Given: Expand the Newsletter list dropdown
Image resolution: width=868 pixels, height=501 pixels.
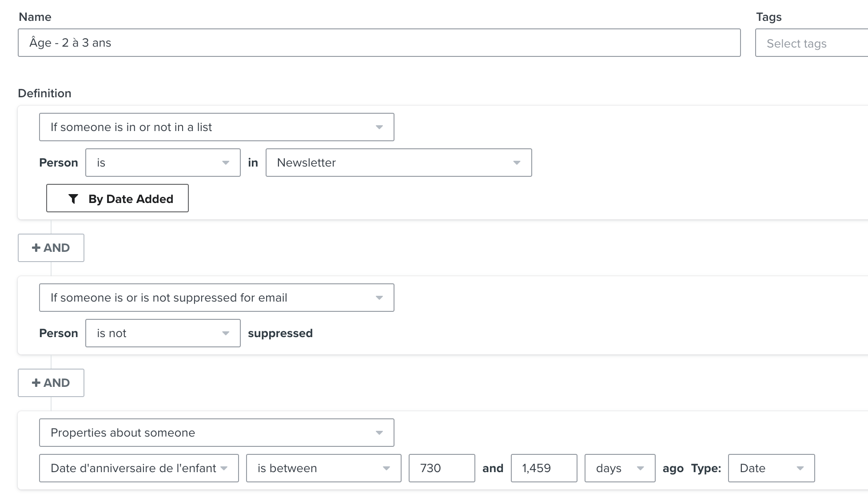Looking at the screenshot, I should coord(398,163).
